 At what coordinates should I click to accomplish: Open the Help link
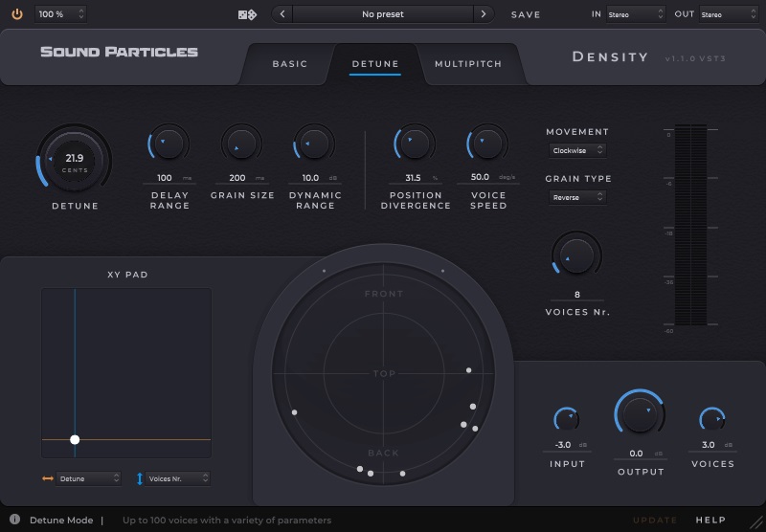coord(710,521)
